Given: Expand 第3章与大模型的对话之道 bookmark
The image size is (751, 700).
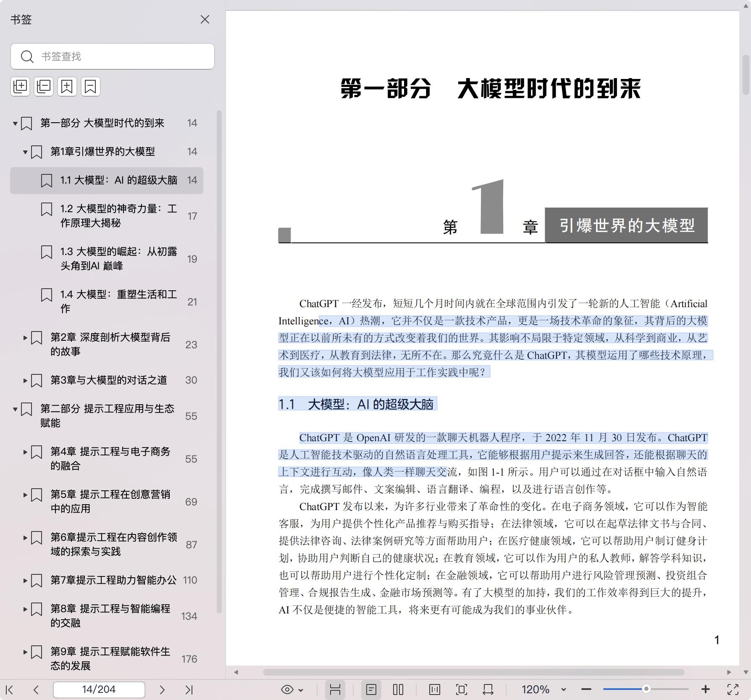Looking at the screenshot, I should click(25, 380).
